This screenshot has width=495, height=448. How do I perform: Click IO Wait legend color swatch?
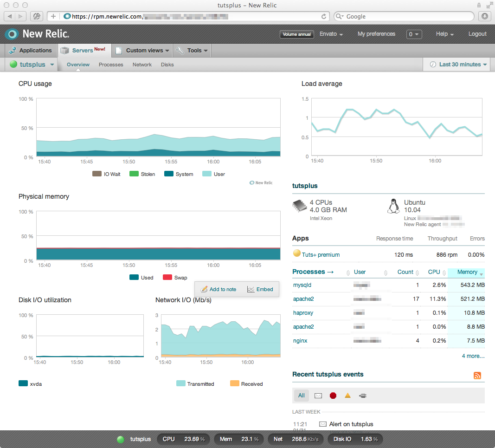pyautogui.click(x=96, y=174)
